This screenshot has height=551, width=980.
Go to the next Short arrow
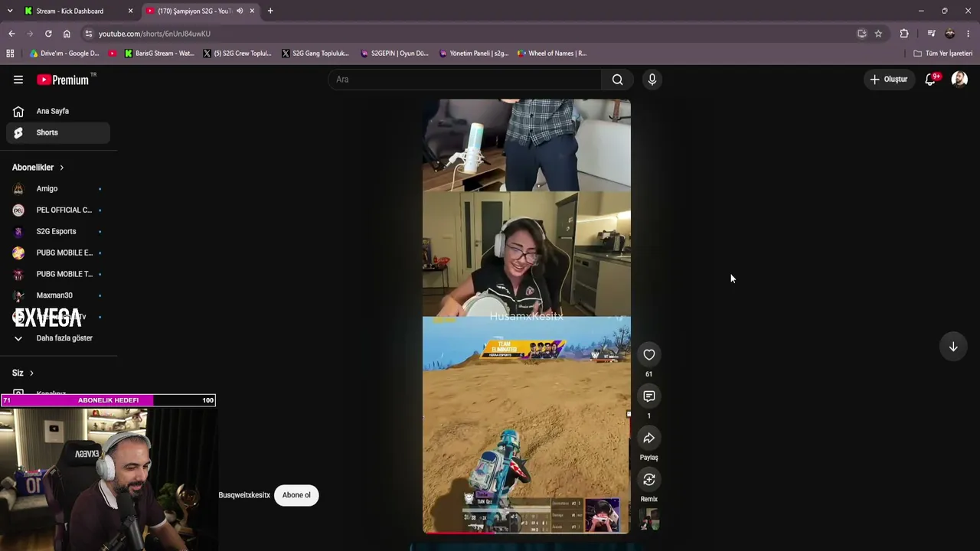point(953,347)
